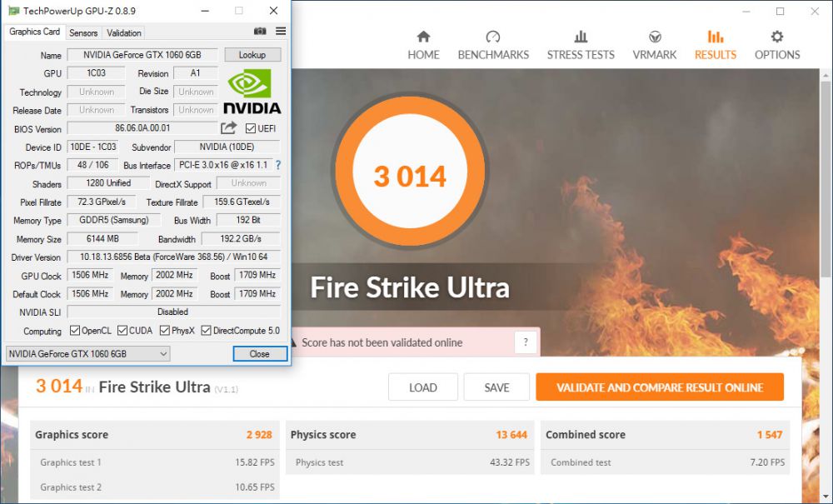Screen dimensions: 833x504
Task: Toggle the CUDA checkbox
Action: (122, 331)
